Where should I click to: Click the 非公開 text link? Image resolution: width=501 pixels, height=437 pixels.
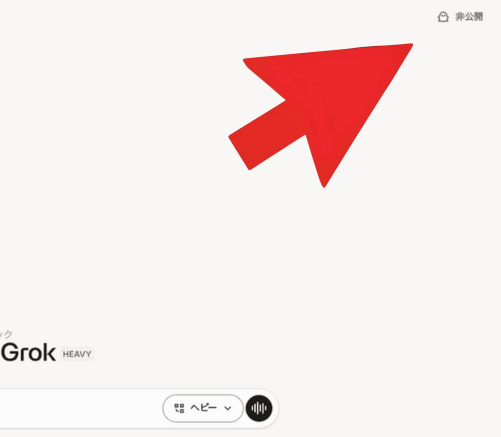click(x=469, y=17)
